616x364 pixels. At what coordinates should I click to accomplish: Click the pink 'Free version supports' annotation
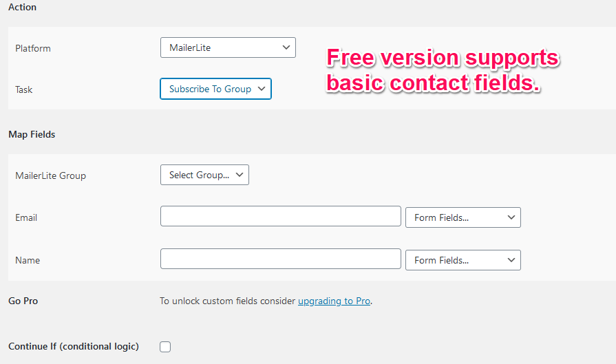tap(443, 58)
